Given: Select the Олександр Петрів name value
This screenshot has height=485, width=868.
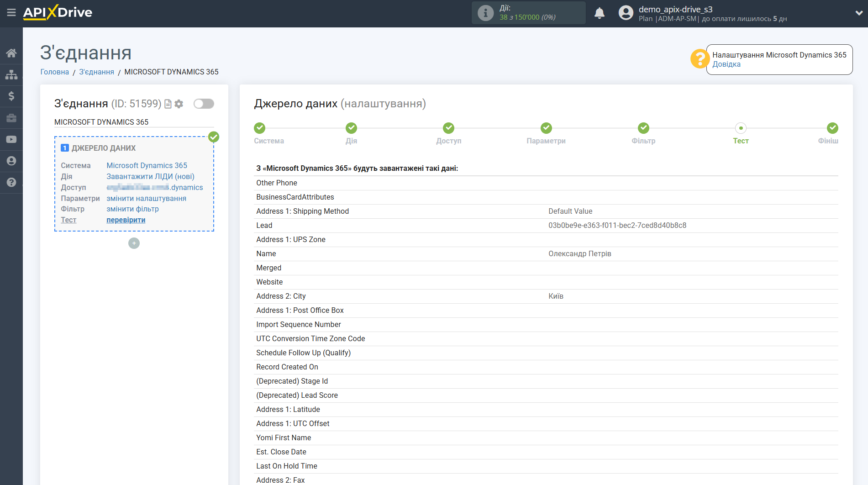Looking at the screenshot, I should (579, 254).
